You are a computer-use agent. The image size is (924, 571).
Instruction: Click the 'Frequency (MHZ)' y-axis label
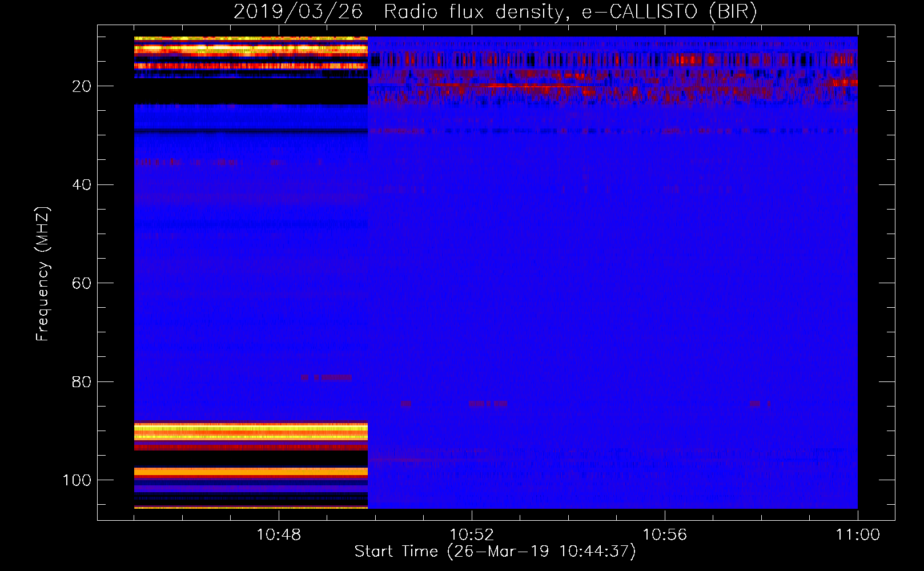point(43,274)
